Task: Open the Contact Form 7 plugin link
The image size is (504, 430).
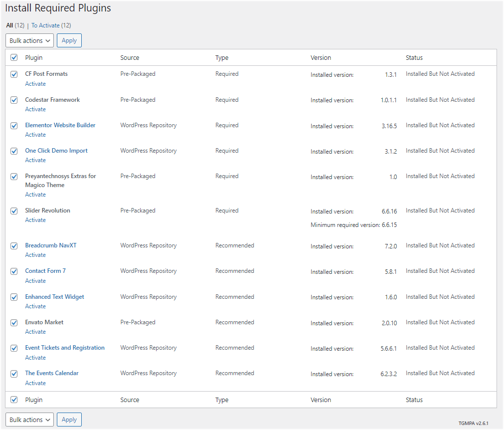Action: [x=45, y=271]
